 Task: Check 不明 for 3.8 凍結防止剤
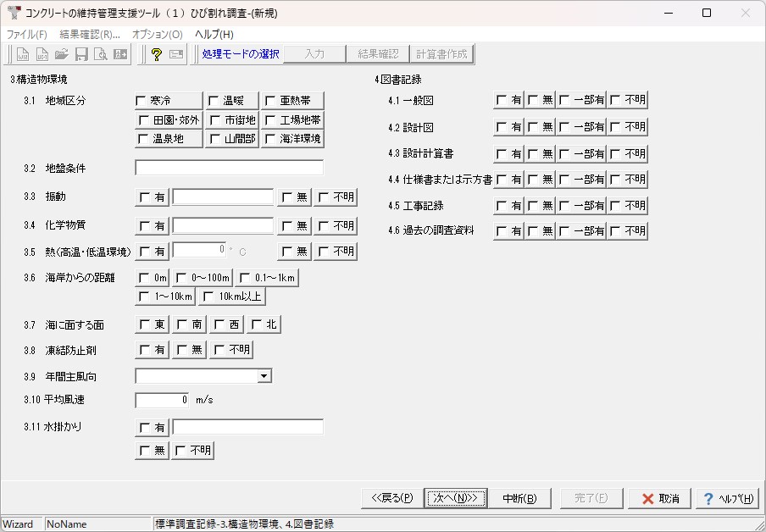[219, 350]
